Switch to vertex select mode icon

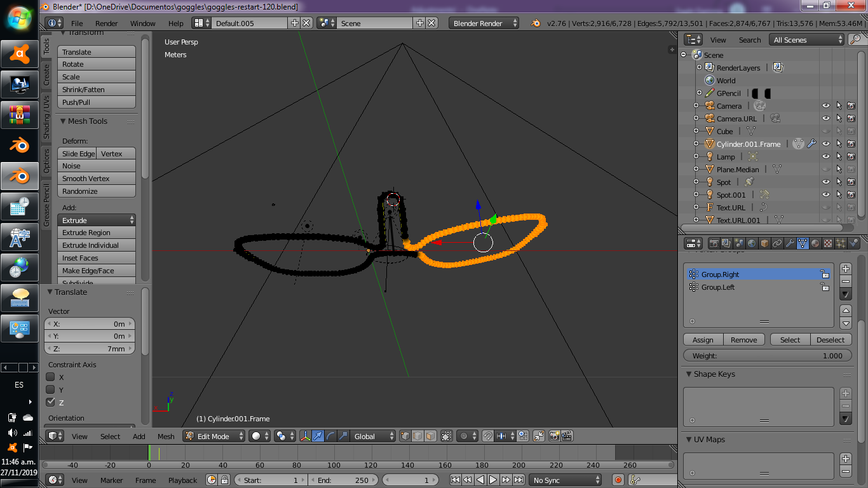405,436
